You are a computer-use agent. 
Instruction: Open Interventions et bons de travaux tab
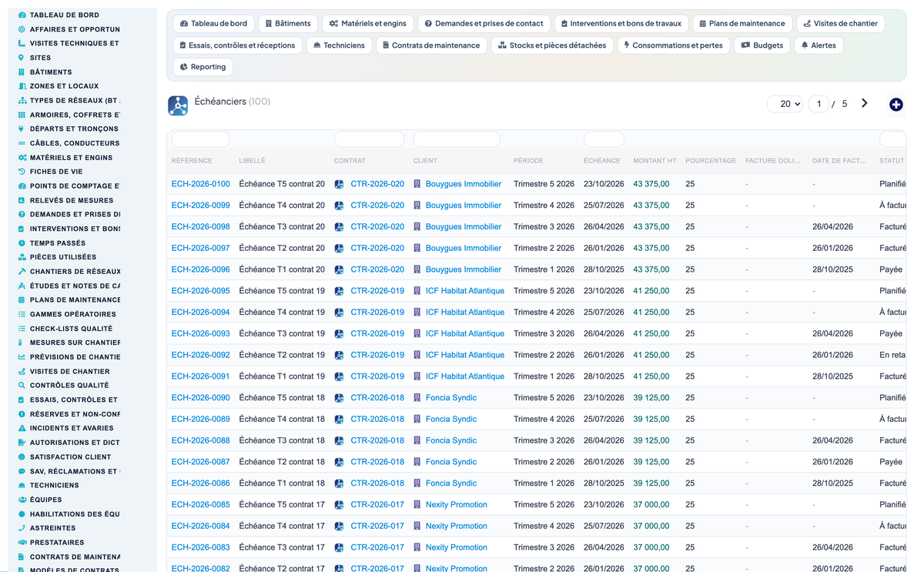point(621,24)
